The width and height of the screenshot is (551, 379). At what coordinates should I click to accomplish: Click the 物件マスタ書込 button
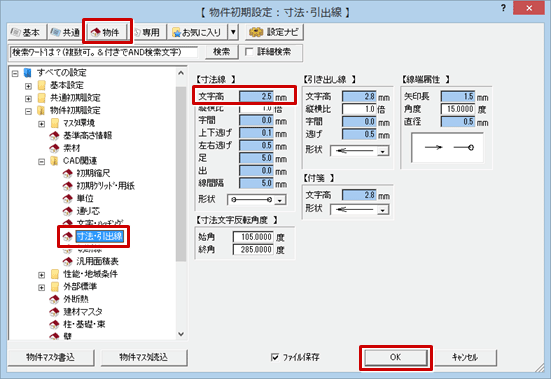pos(51,358)
